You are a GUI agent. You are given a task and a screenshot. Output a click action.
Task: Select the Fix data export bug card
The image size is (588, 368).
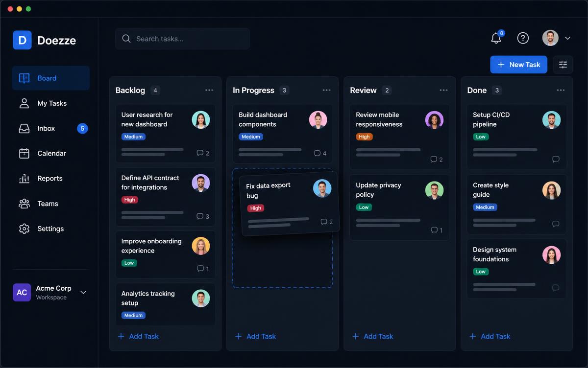click(x=290, y=203)
